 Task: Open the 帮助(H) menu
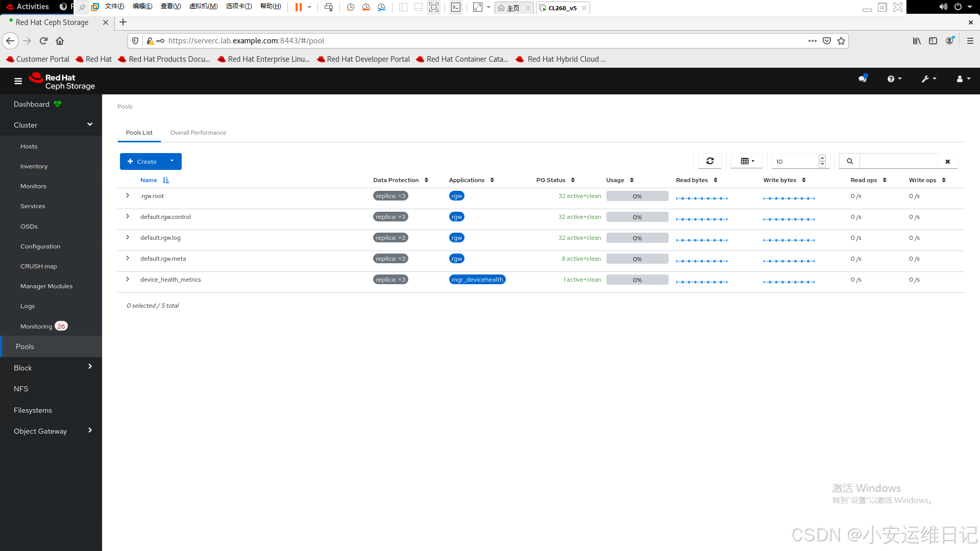271,7
